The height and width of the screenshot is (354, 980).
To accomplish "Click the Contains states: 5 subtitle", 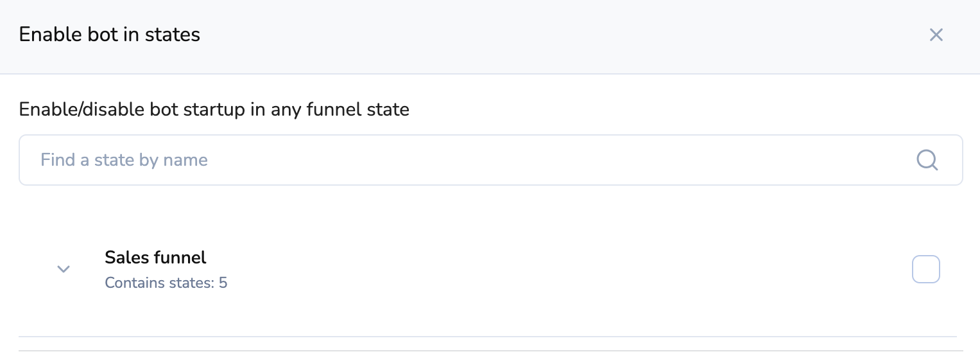I will pyautogui.click(x=166, y=283).
